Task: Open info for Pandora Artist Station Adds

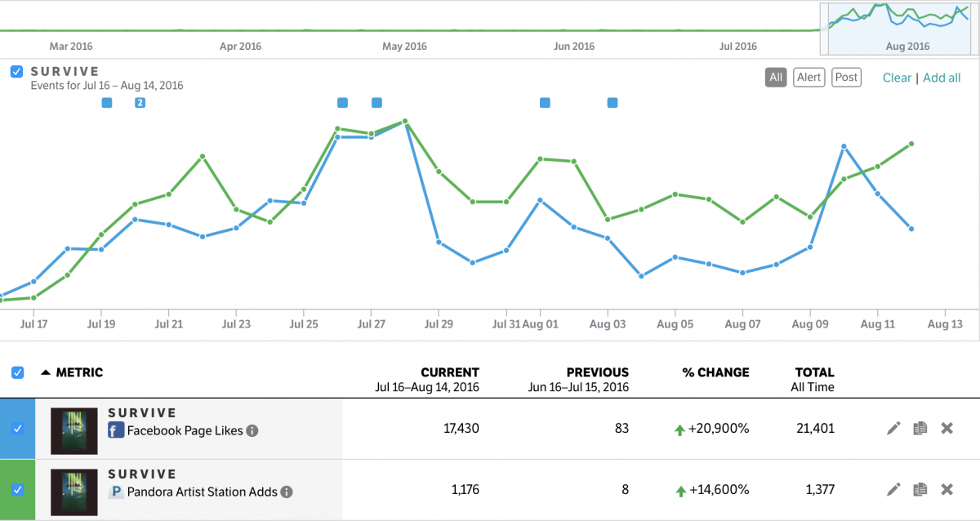Action: click(287, 492)
